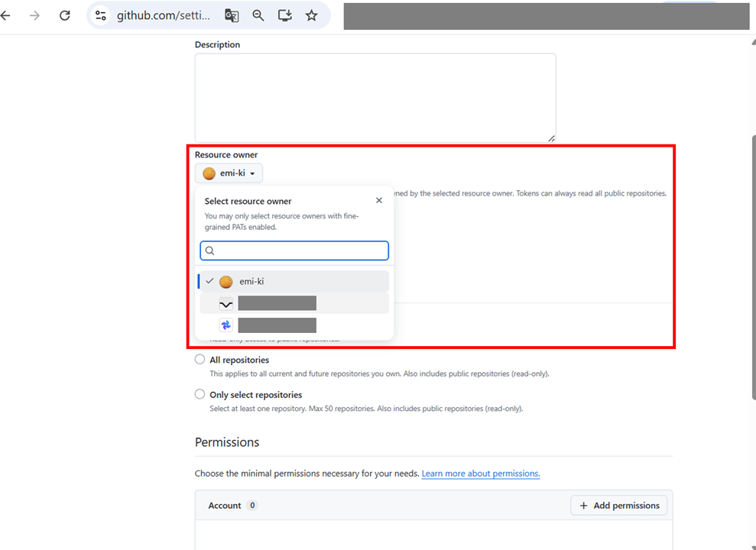Click the browser back arrow

coord(6,15)
